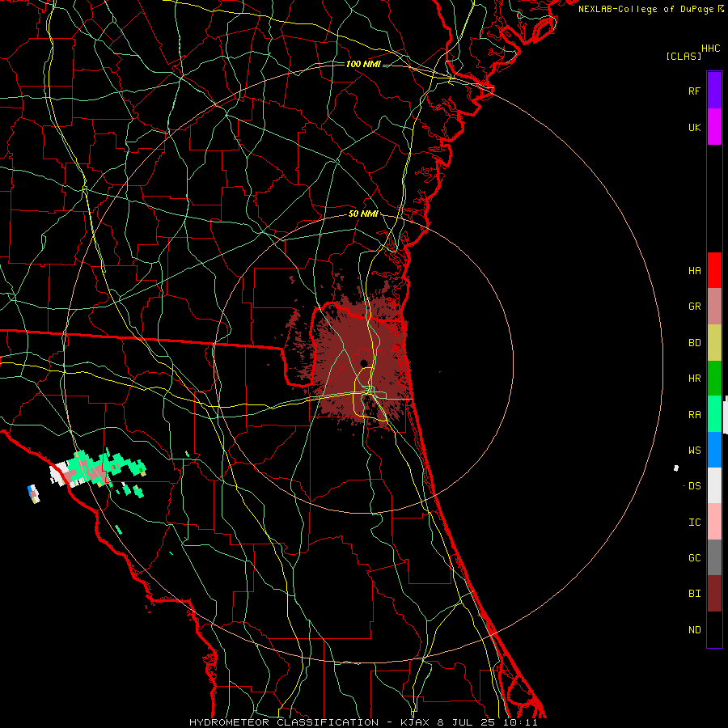Select the "HA" legend label

pos(694,271)
